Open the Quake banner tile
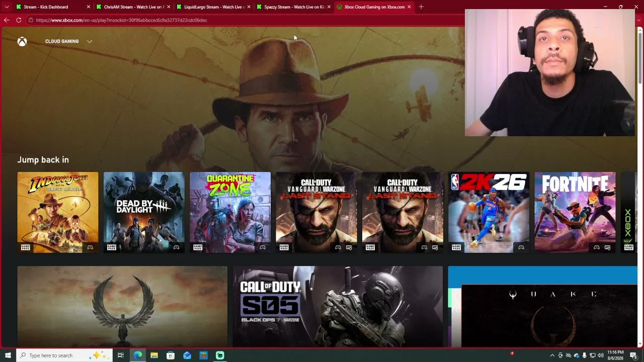The image size is (644, 362). [x=543, y=307]
